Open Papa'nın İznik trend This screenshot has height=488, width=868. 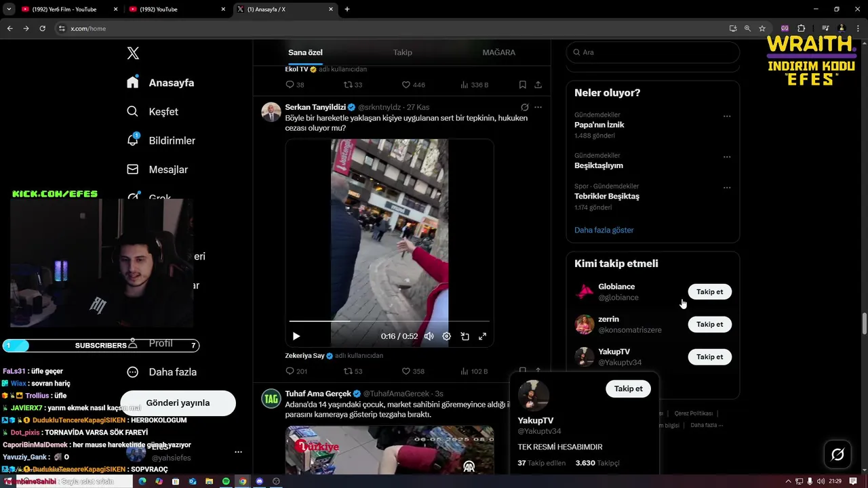(599, 125)
